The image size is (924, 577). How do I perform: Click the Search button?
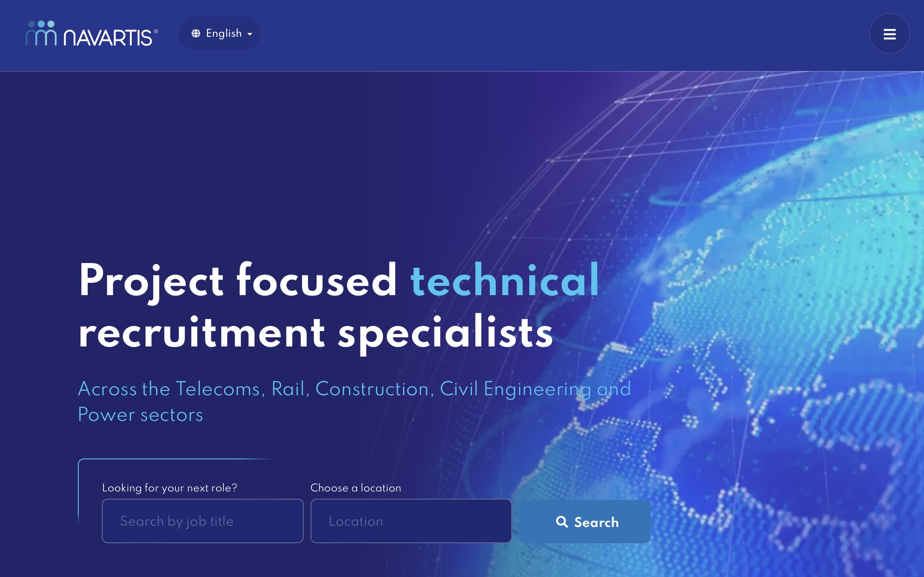pyautogui.click(x=585, y=522)
